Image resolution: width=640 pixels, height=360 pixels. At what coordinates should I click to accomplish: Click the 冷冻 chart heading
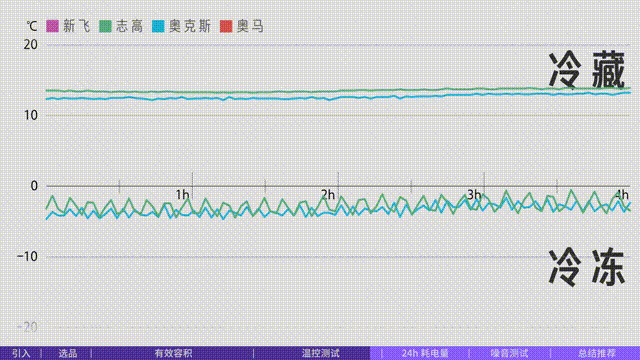587,268
